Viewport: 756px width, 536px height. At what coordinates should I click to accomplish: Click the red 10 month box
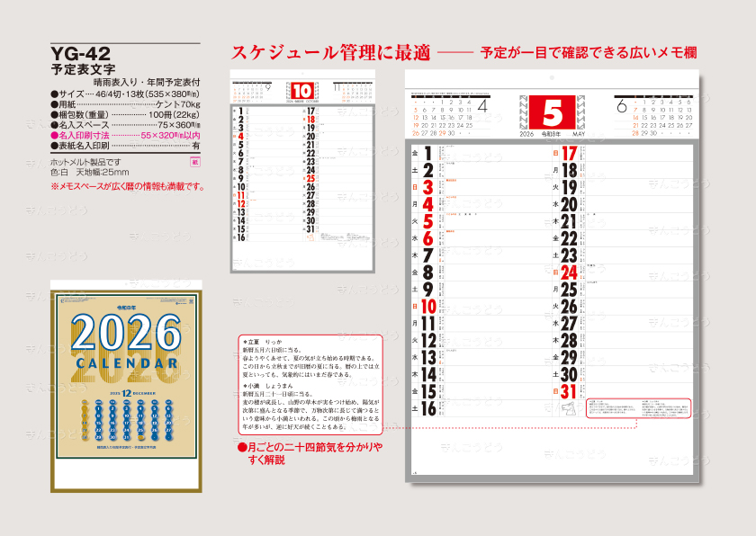tap(302, 91)
